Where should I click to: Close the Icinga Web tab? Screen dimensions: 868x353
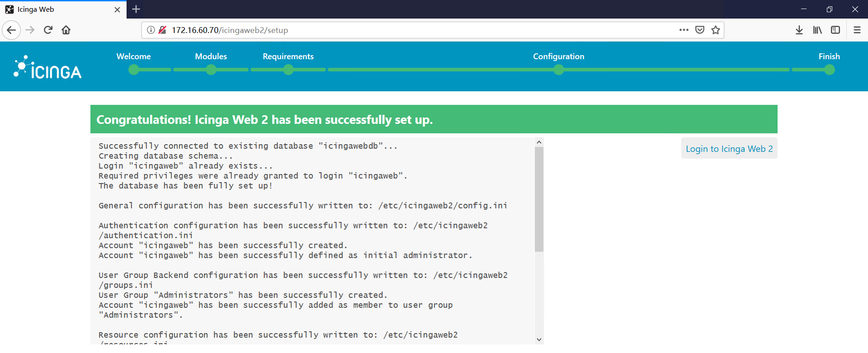(x=118, y=9)
